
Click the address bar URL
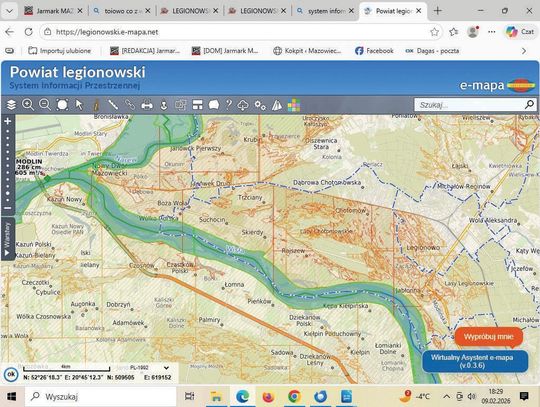[x=107, y=32]
